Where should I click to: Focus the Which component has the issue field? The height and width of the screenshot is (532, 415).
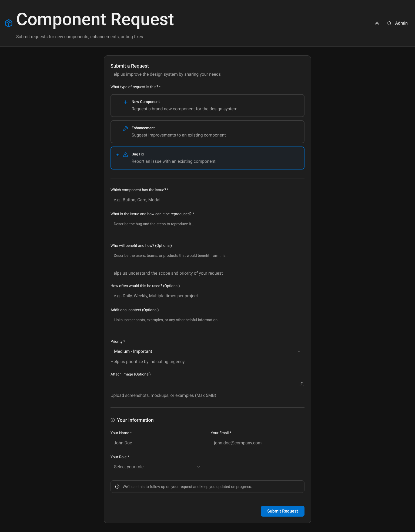[207, 200]
